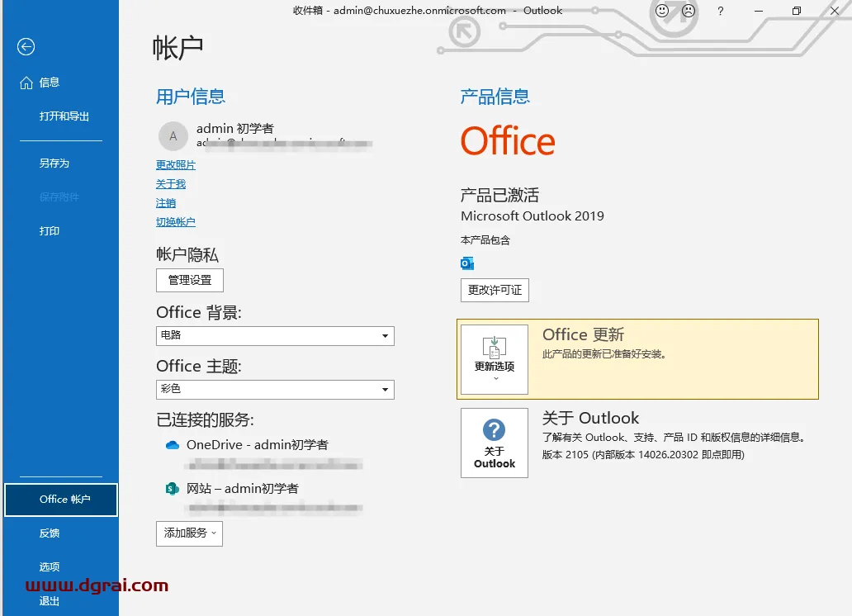This screenshot has height=616, width=852.
Task: Click the home icon beside 信息
Action: pyautogui.click(x=26, y=83)
